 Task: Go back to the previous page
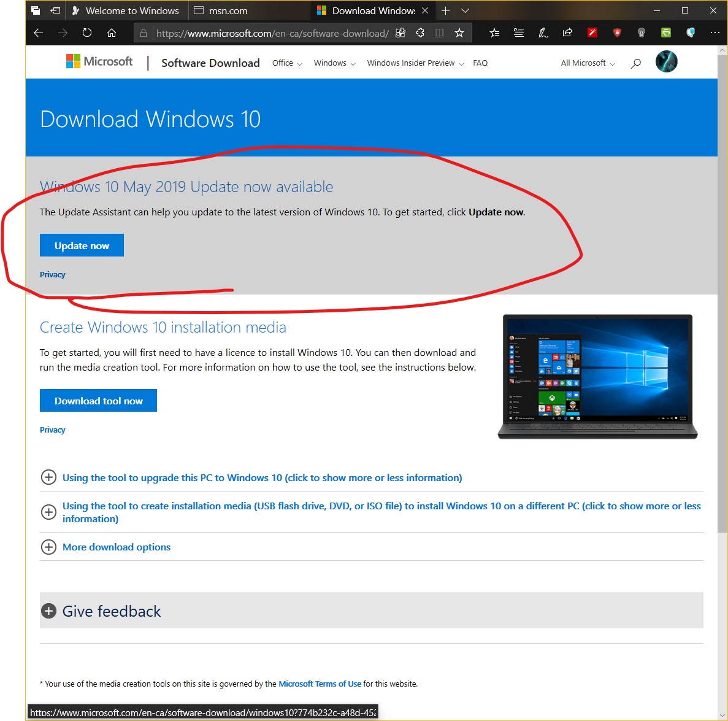point(39,33)
